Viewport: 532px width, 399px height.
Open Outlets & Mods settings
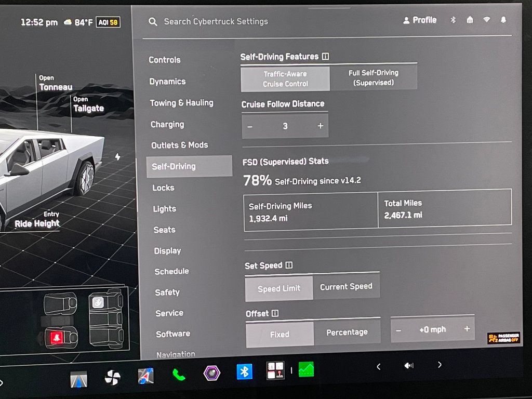(180, 145)
